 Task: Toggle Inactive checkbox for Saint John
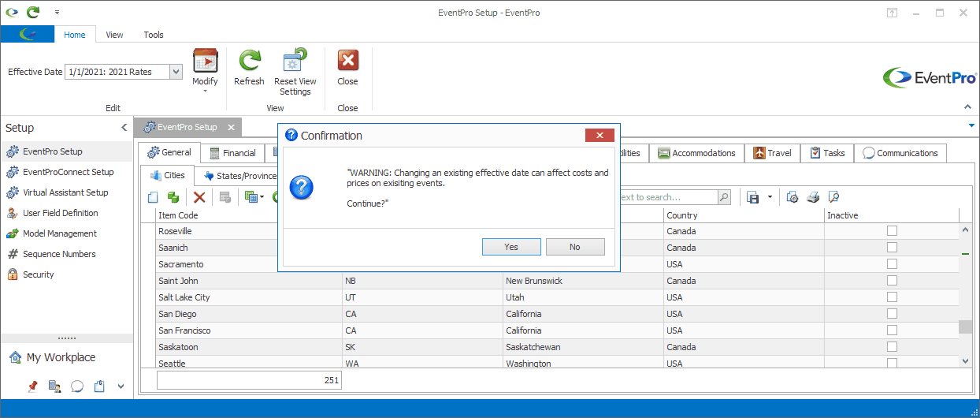coord(892,281)
